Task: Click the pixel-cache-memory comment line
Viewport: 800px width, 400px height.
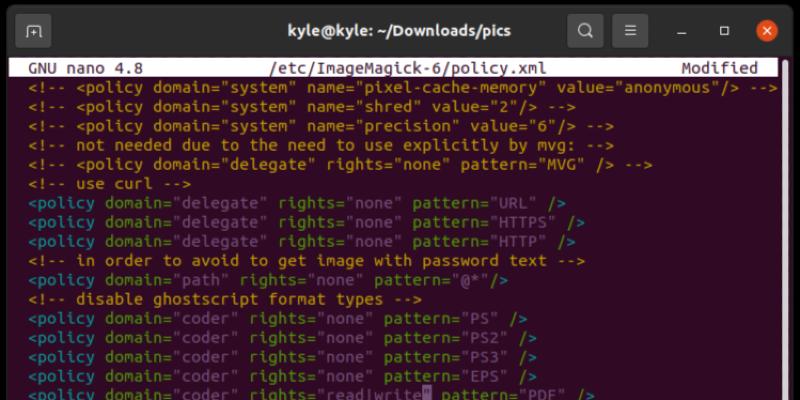Action: click(400, 88)
